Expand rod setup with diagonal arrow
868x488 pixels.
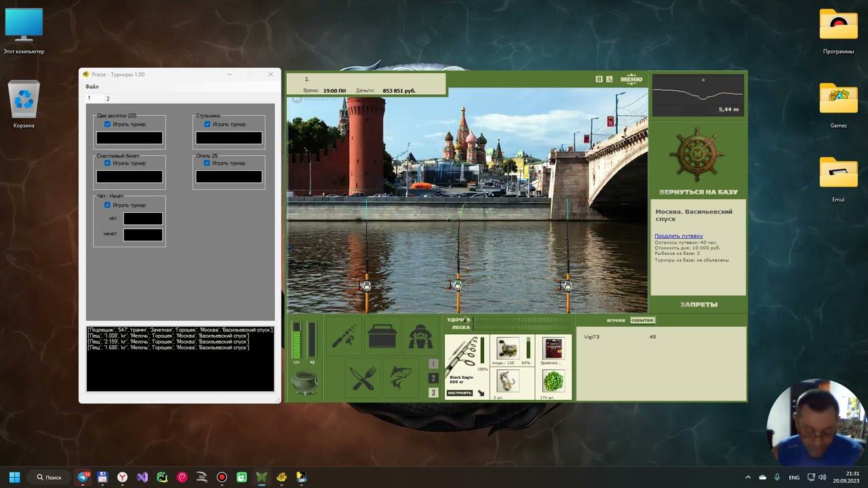click(x=481, y=393)
